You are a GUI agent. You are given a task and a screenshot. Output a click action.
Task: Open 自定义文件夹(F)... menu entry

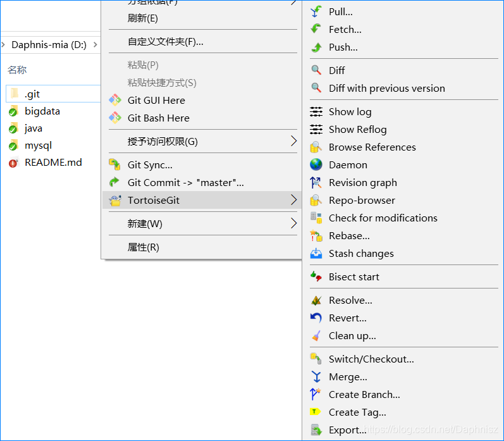(202, 42)
